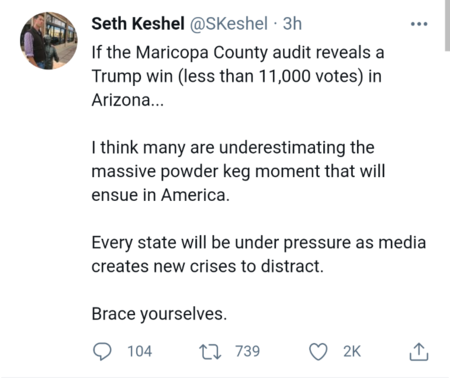Open Seth Keshel's profile picture

[49, 41]
